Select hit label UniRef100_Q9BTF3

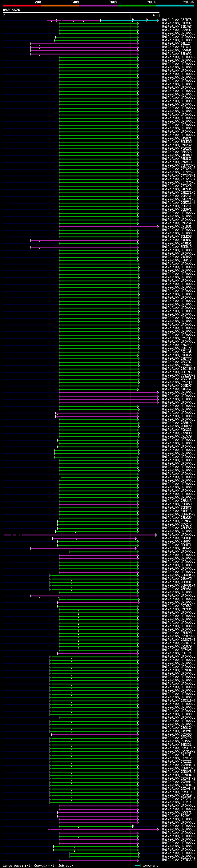[x=177, y=358]
